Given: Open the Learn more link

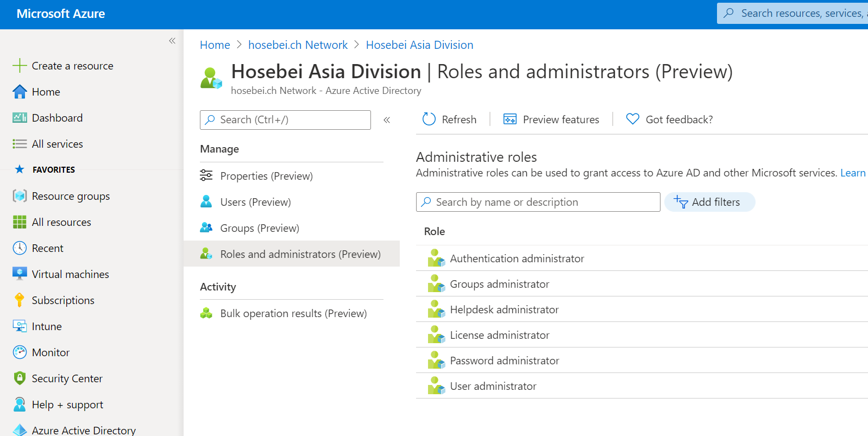Looking at the screenshot, I should [853, 173].
